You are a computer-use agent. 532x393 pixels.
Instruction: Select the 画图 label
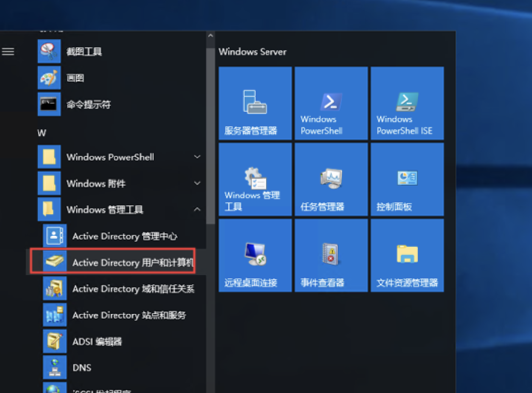pyautogui.click(x=75, y=78)
